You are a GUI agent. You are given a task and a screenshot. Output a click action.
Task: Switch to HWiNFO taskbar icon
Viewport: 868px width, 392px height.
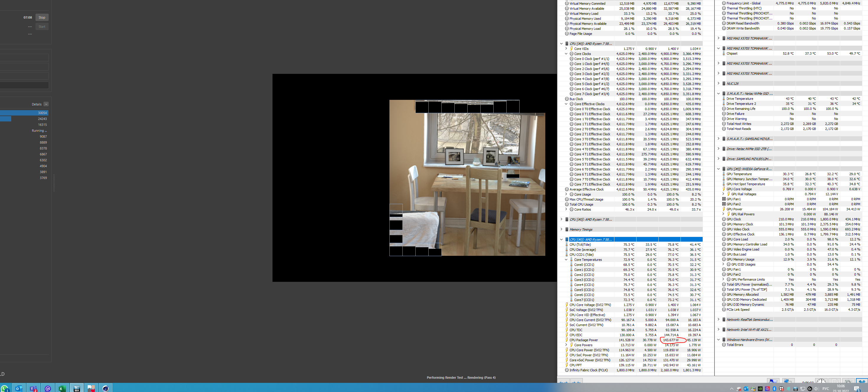76,389
